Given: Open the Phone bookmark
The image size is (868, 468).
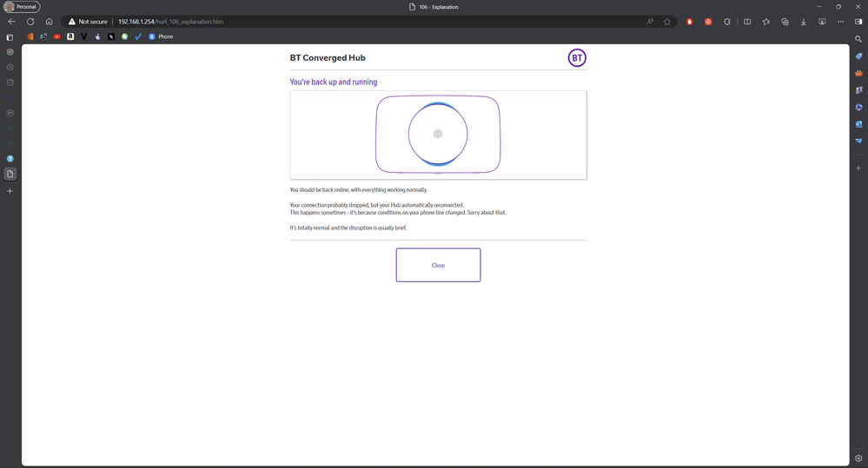Looking at the screenshot, I should pyautogui.click(x=161, y=36).
